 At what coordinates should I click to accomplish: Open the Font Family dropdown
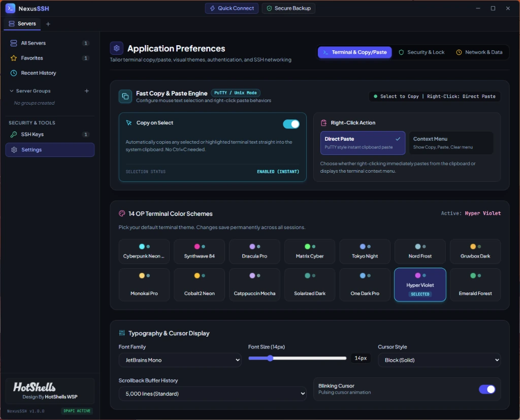click(x=180, y=360)
